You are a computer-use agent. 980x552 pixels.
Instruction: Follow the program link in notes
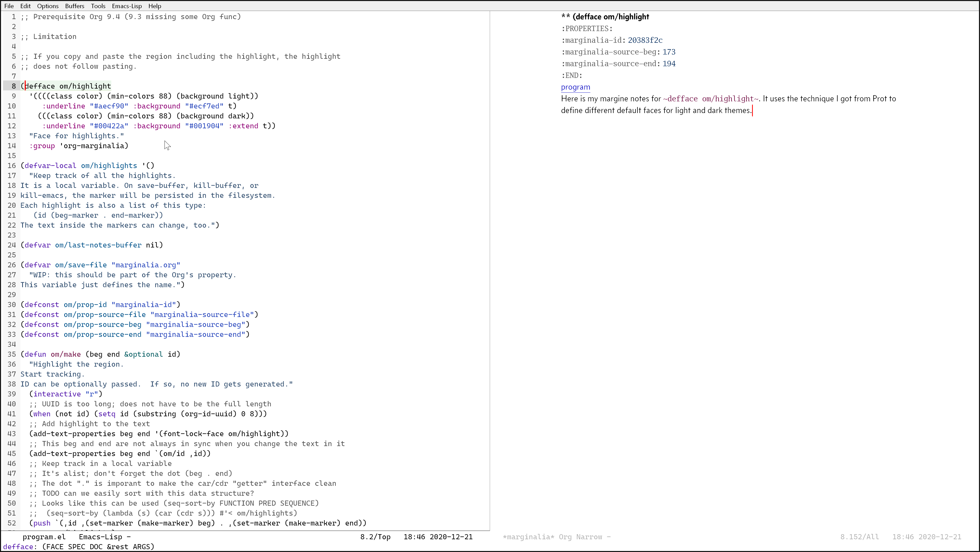pos(575,87)
